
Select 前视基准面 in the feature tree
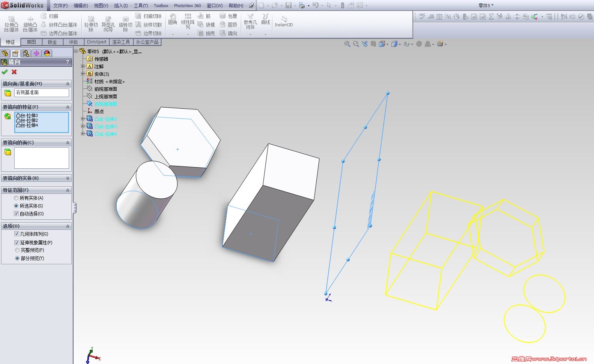coord(105,89)
